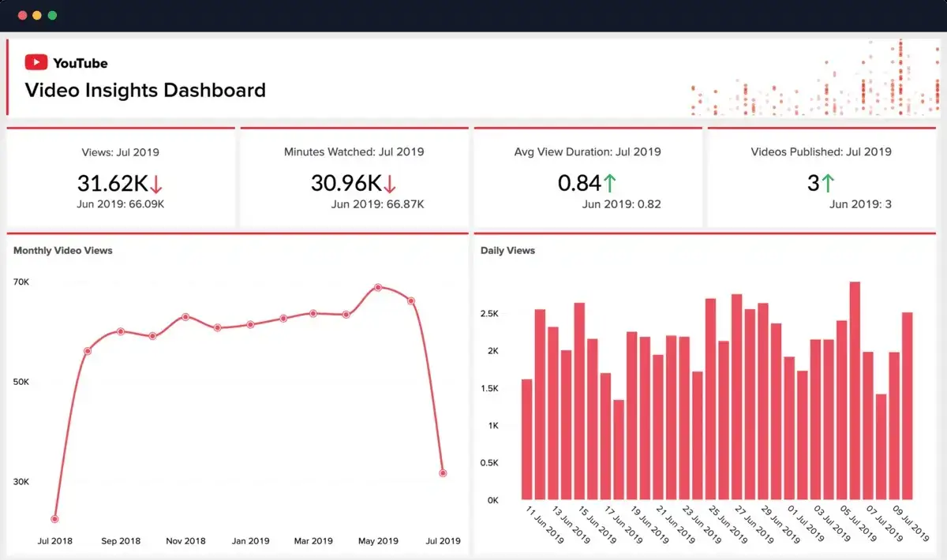
Task: Click the Video Insights Dashboard heading
Action: point(144,90)
